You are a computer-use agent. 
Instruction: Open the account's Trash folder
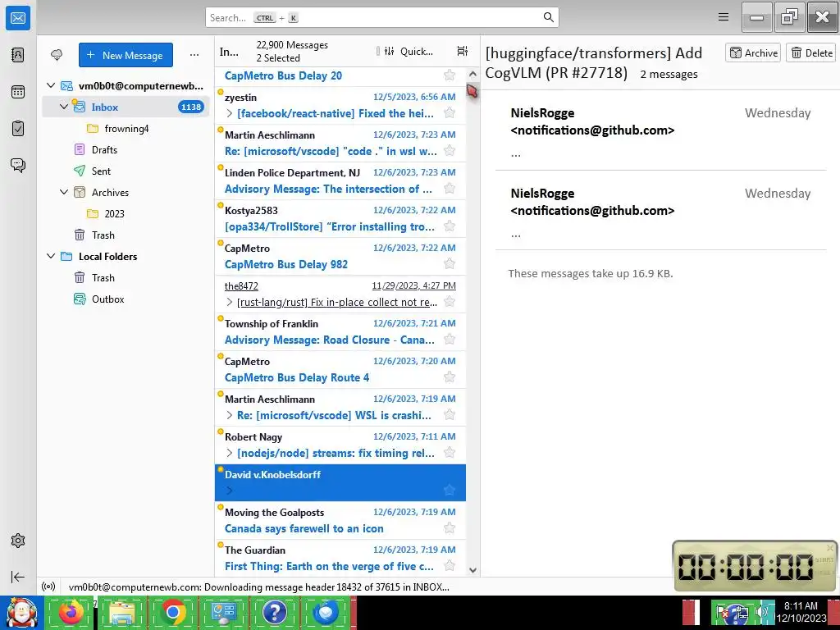click(126, 235)
